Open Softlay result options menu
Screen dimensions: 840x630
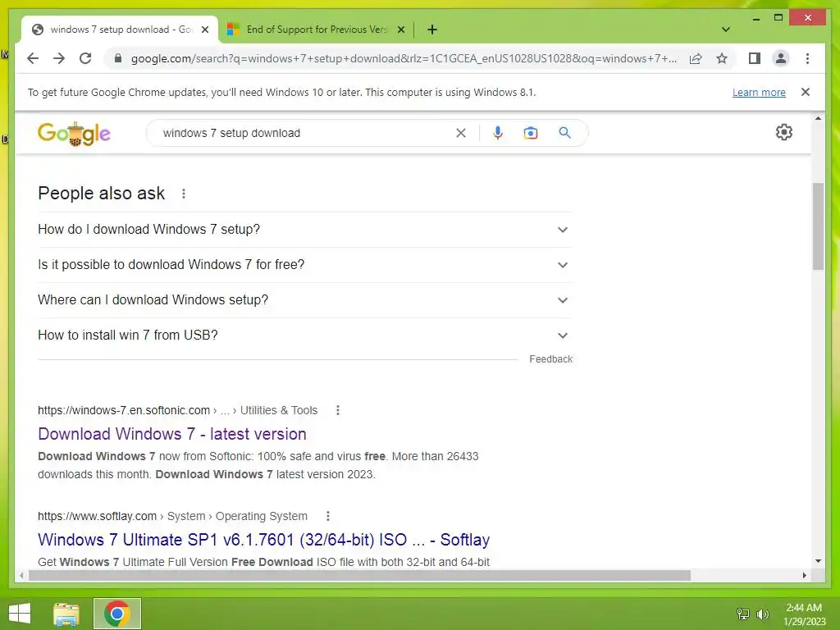pos(328,517)
